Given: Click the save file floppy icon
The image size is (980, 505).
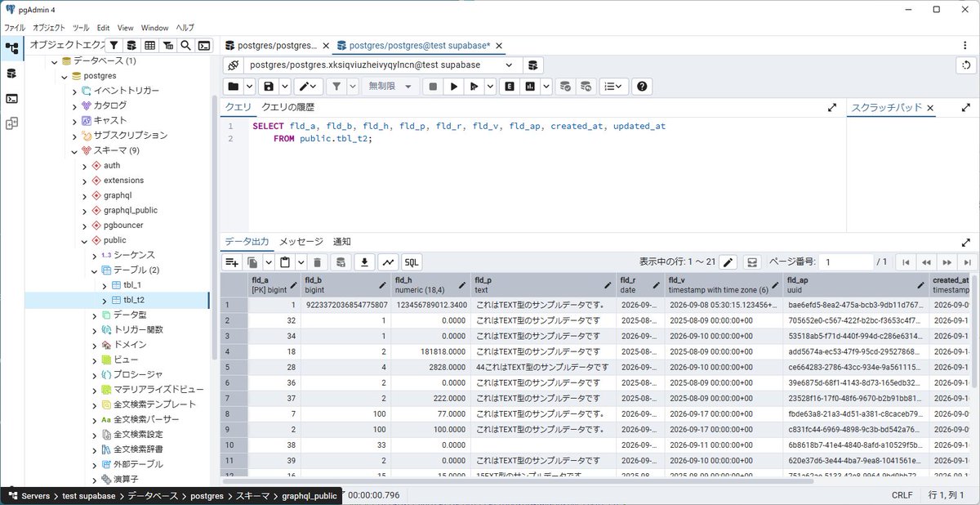Looking at the screenshot, I should point(268,86).
